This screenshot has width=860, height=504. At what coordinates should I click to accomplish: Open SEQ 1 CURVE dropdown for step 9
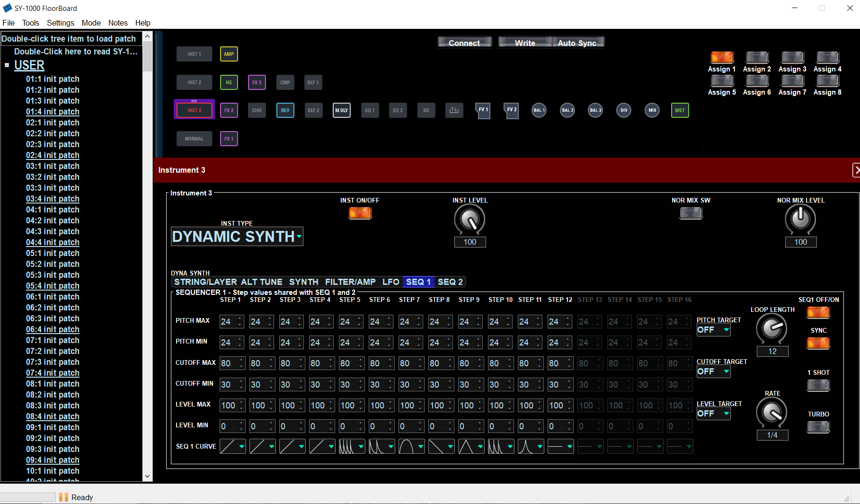coord(471,446)
